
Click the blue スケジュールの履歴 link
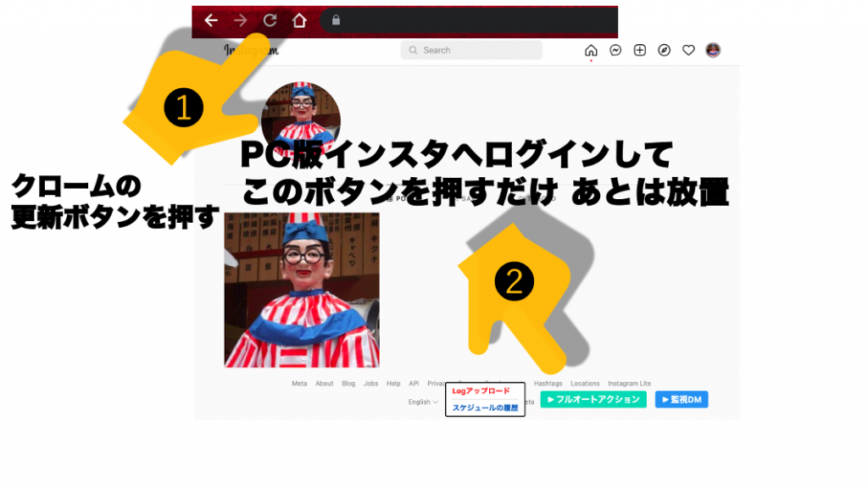tap(485, 408)
